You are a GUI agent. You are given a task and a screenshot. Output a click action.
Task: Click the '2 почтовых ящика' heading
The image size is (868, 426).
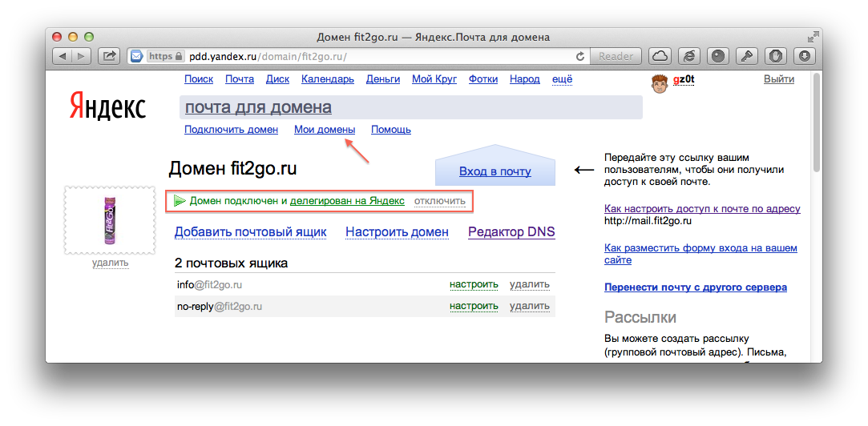tap(231, 263)
